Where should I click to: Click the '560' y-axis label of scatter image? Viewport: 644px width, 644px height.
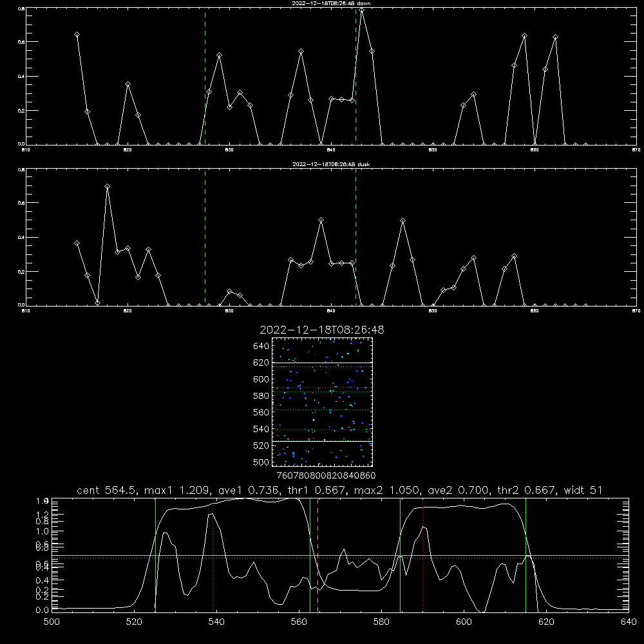tap(261, 412)
